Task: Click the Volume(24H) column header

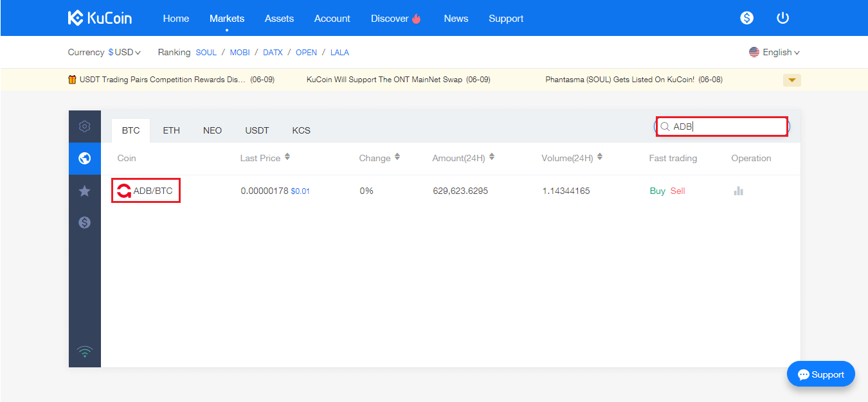Action: coord(568,158)
